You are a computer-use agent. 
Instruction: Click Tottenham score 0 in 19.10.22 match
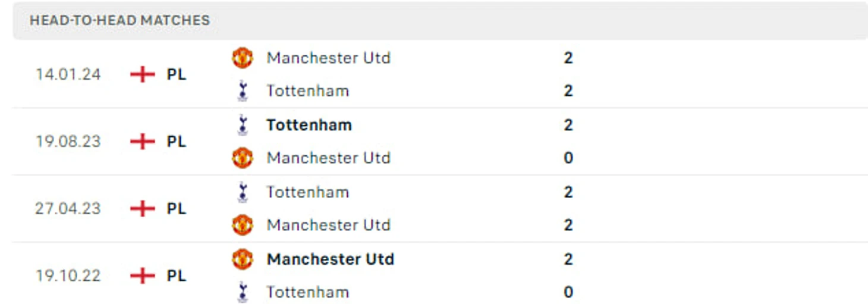(568, 292)
